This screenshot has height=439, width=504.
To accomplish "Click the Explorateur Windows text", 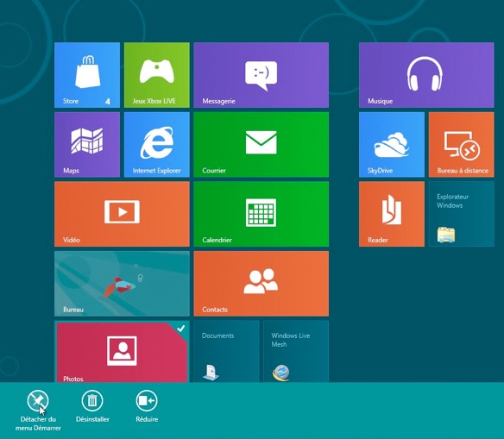I will pos(452,201).
